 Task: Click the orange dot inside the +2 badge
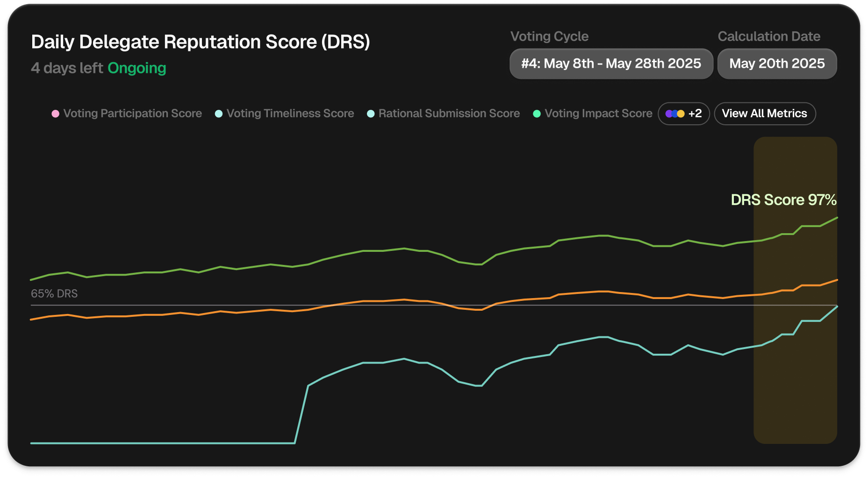coord(680,114)
